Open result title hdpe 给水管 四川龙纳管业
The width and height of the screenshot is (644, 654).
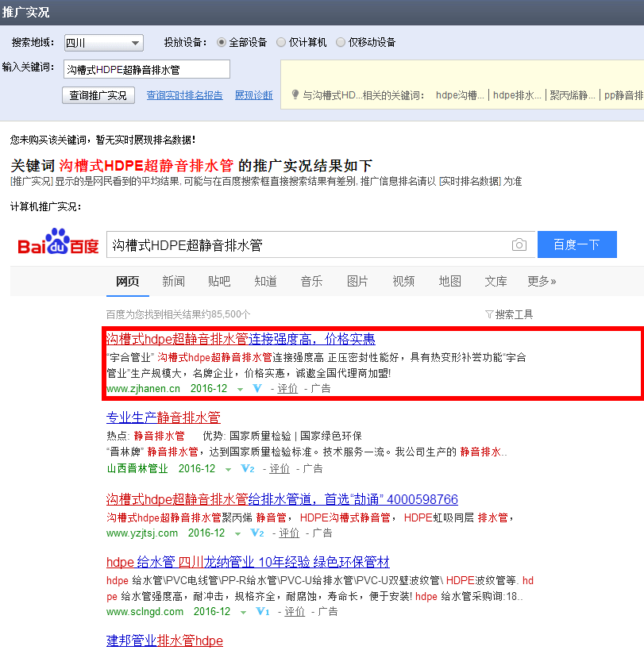tap(248, 562)
